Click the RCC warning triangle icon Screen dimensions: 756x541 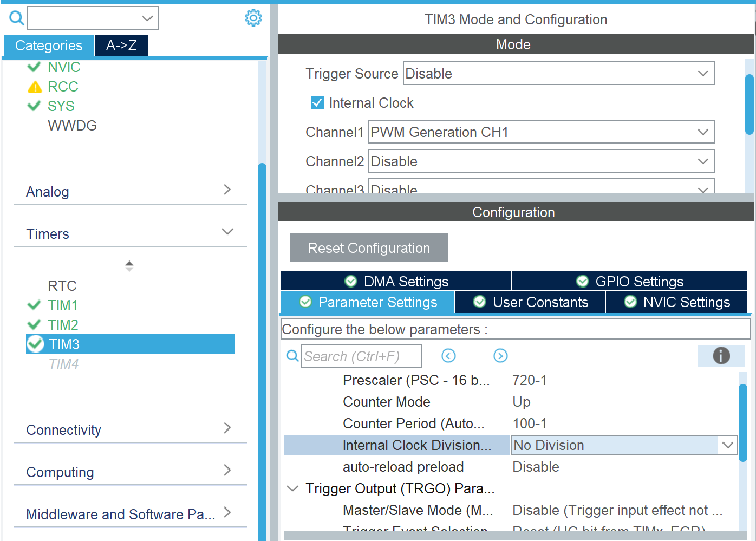tap(35, 87)
